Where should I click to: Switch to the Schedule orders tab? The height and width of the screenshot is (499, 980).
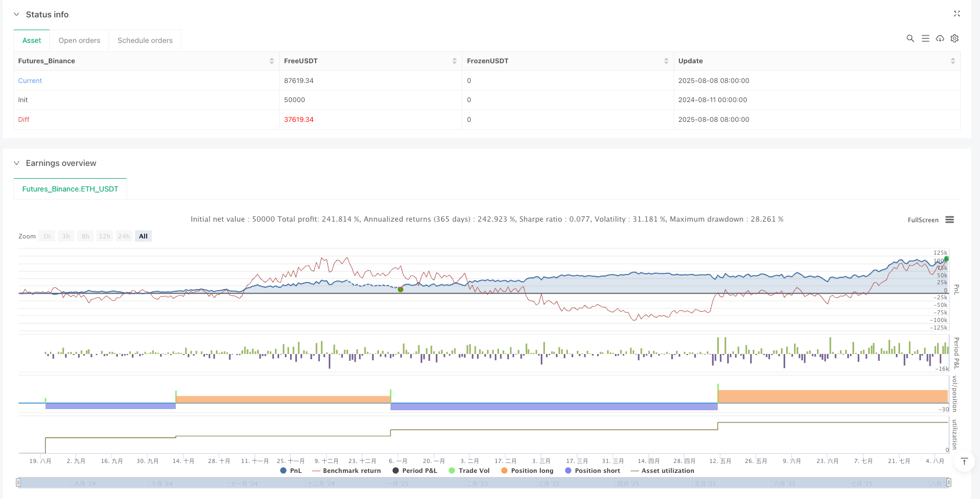[145, 41]
